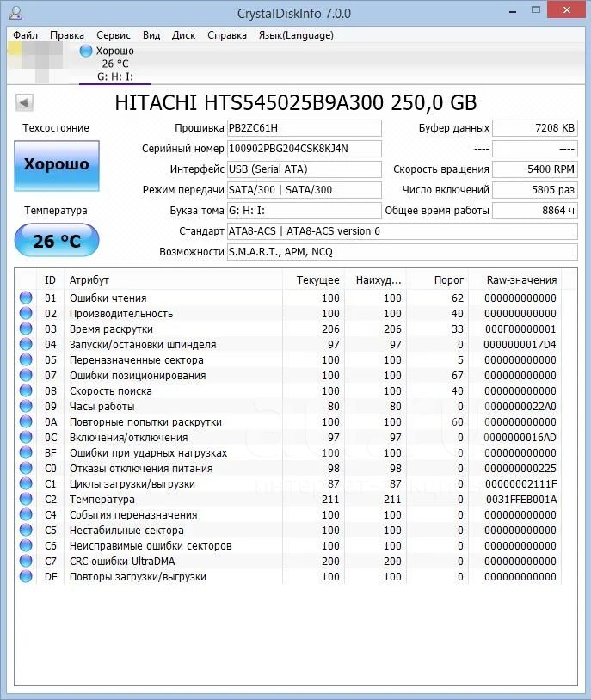Click the Прошивка field PB2ZC61H
591x700 pixels.
point(305,128)
